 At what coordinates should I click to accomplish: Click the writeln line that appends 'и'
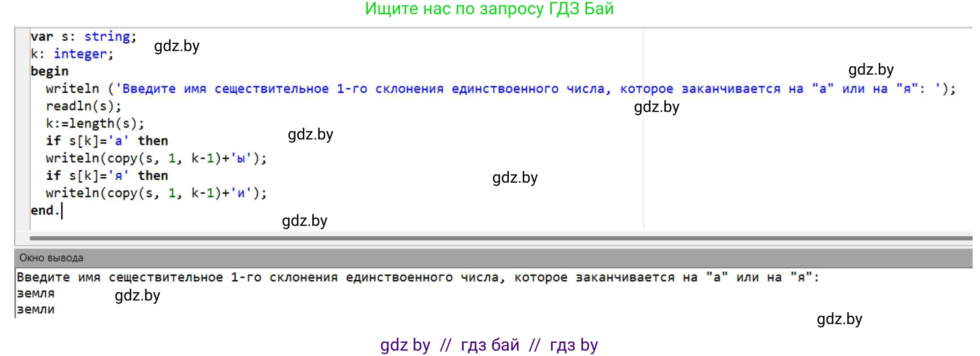click(x=156, y=193)
